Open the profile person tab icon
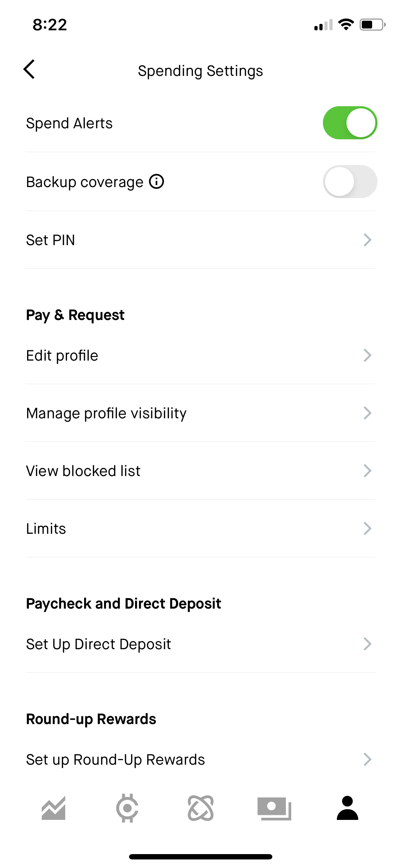The width and height of the screenshot is (401, 868). point(348,808)
